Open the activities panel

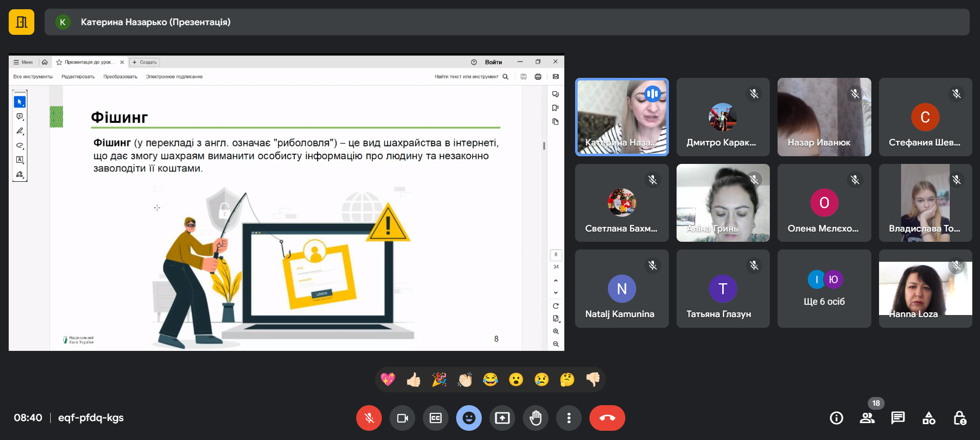coord(929,418)
